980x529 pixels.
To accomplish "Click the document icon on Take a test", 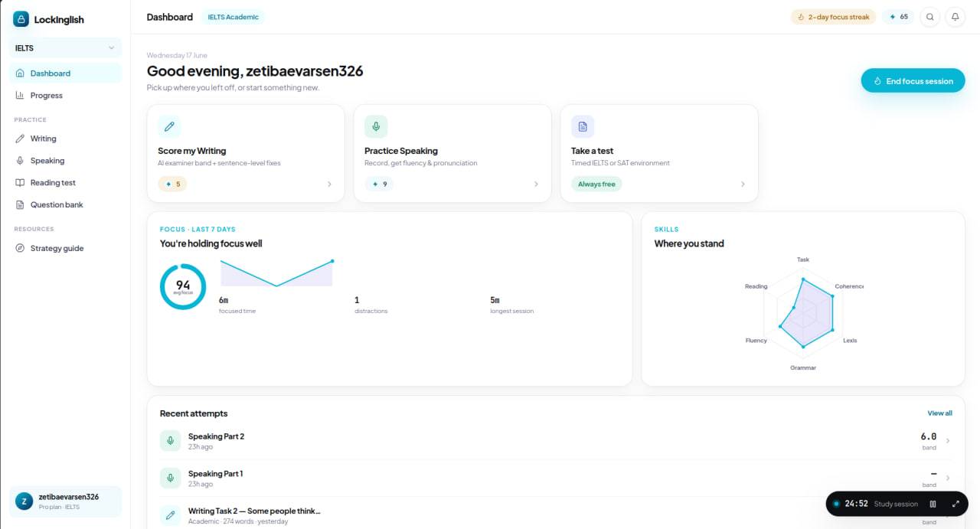I will pyautogui.click(x=583, y=126).
